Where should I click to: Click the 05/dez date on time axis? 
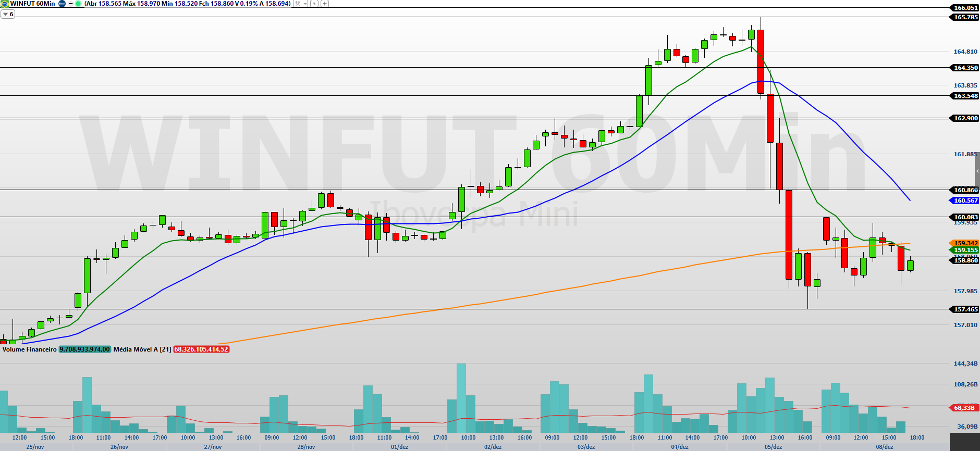773,447
